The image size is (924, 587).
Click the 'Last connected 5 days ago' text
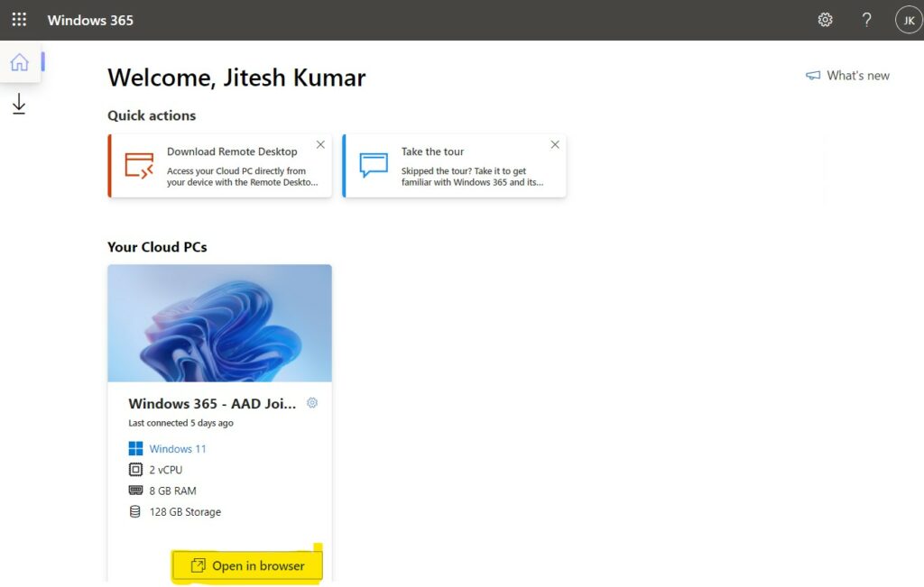[x=180, y=423]
